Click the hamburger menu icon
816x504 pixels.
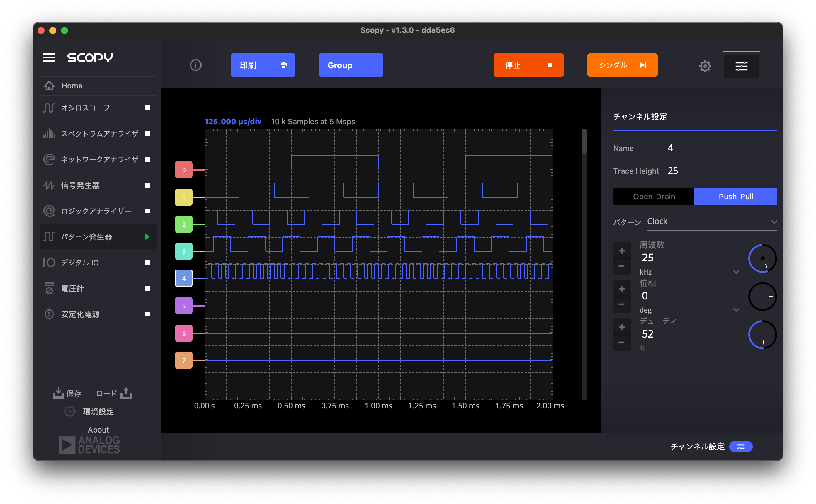[49, 57]
